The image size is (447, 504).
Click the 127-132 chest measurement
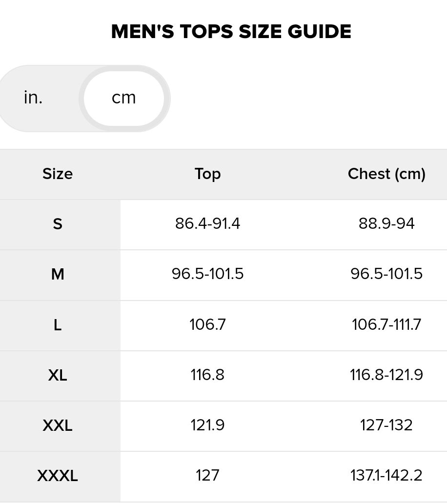pos(386,425)
